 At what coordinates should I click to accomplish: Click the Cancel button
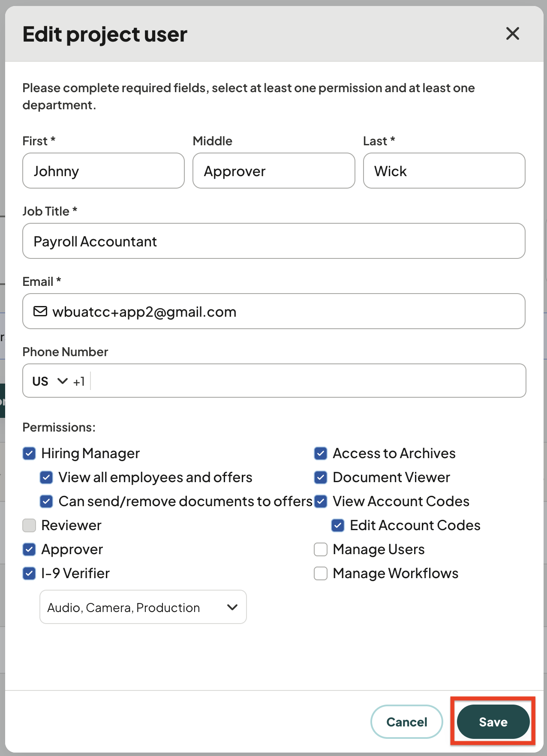407,722
